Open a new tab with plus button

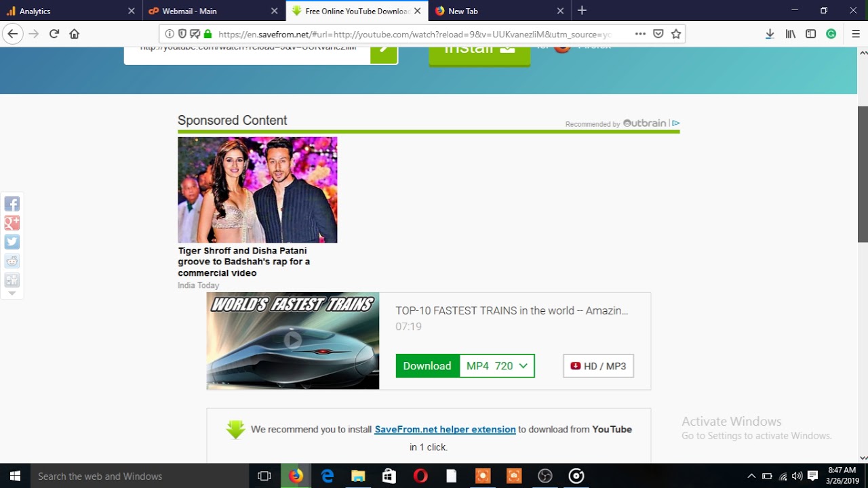[x=582, y=11]
